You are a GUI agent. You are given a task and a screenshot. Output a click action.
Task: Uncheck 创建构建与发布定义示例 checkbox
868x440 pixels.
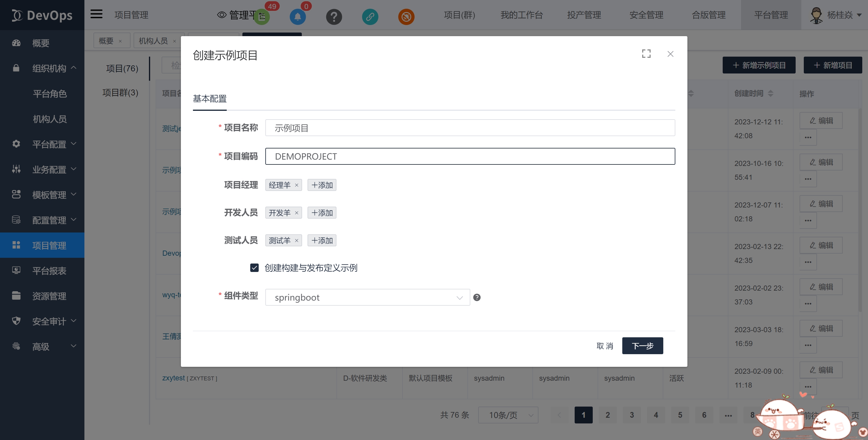(254, 268)
